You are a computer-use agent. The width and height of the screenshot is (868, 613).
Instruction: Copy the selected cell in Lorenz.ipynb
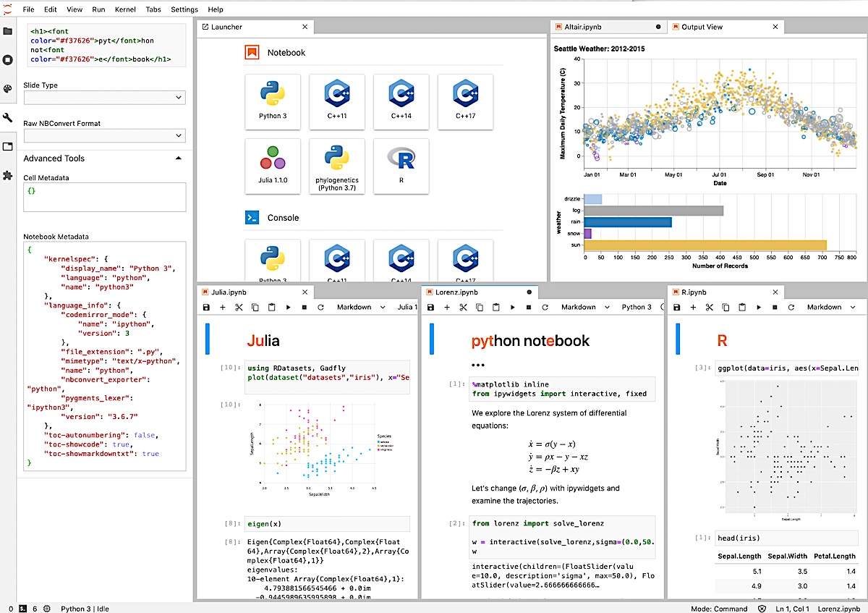(x=480, y=307)
